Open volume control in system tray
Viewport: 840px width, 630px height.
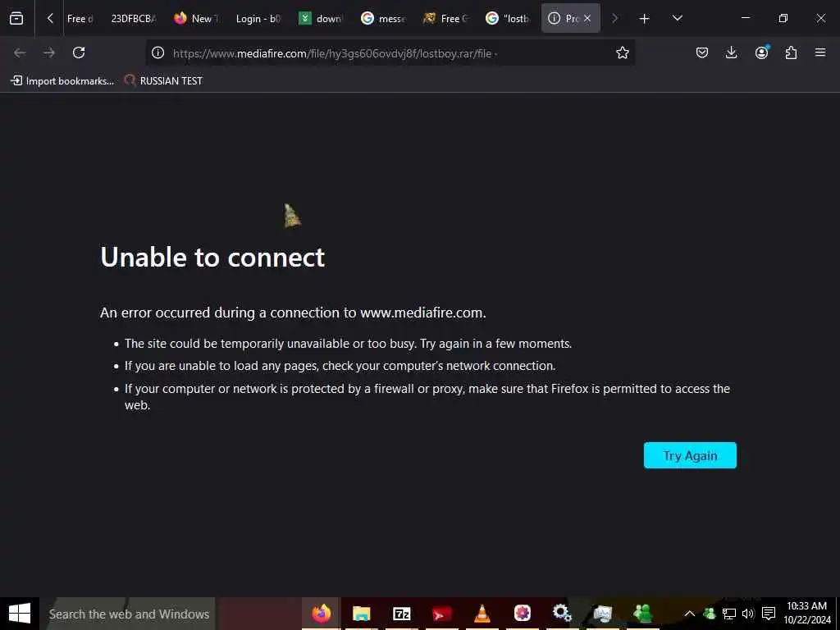(748, 614)
